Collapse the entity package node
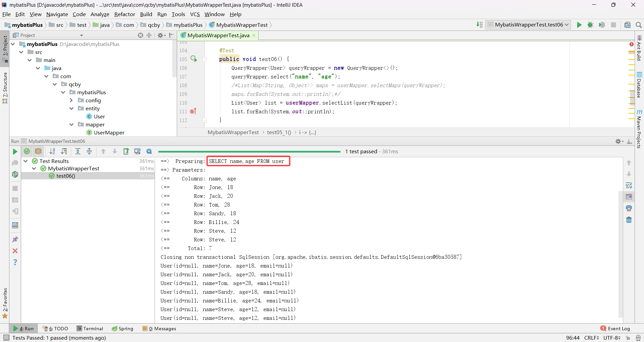 click(71, 108)
